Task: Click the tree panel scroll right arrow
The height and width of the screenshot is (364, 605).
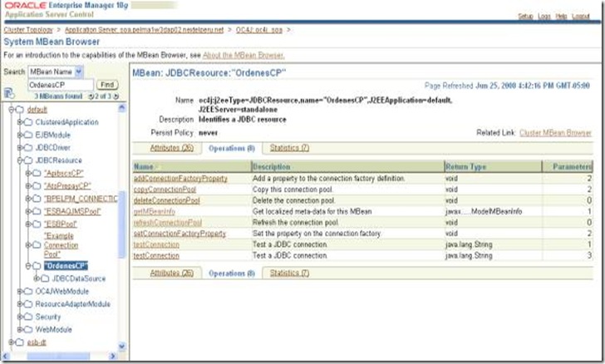Action: (113, 356)
